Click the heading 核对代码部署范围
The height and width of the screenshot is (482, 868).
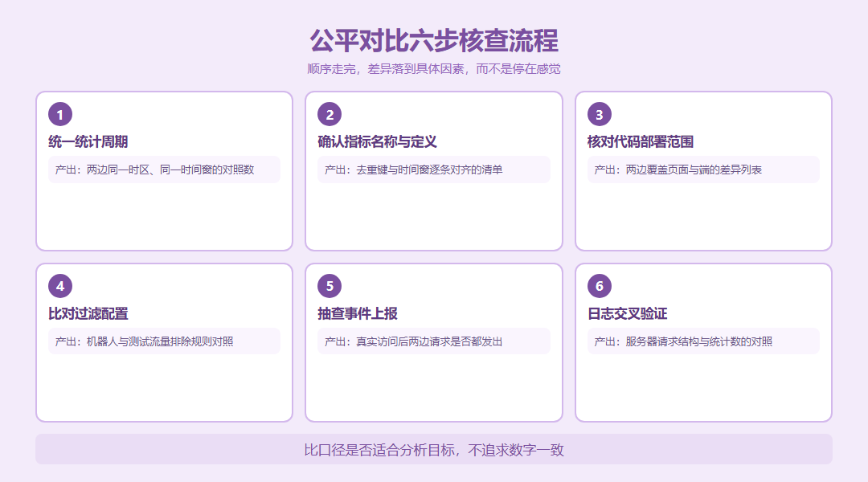(x=640, y=141)
